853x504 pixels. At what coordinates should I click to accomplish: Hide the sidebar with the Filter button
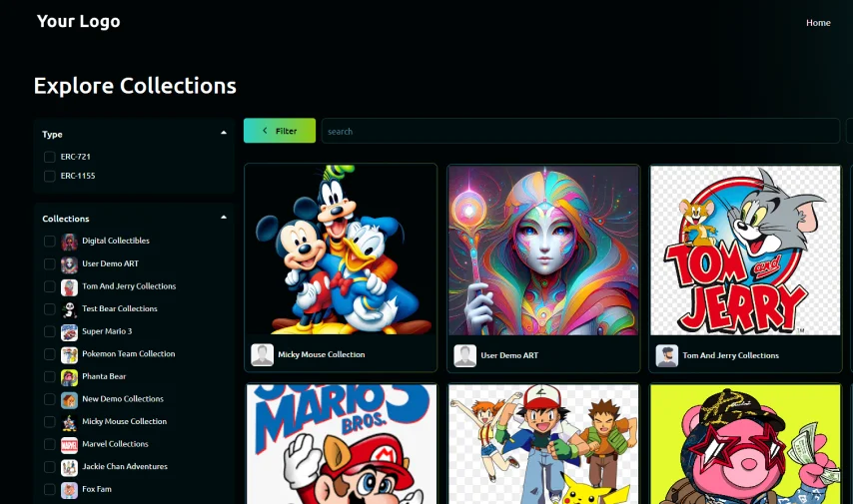(x=280, y=131)
